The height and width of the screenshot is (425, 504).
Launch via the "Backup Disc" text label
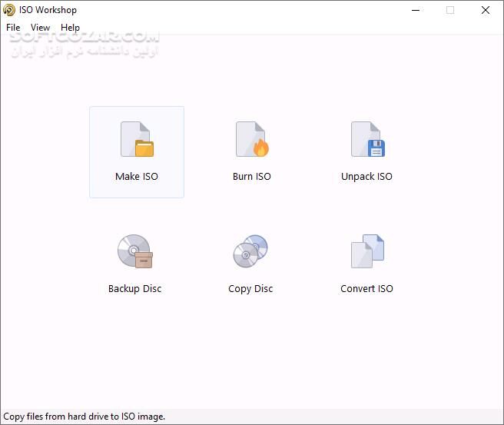[x=135, y=289]
